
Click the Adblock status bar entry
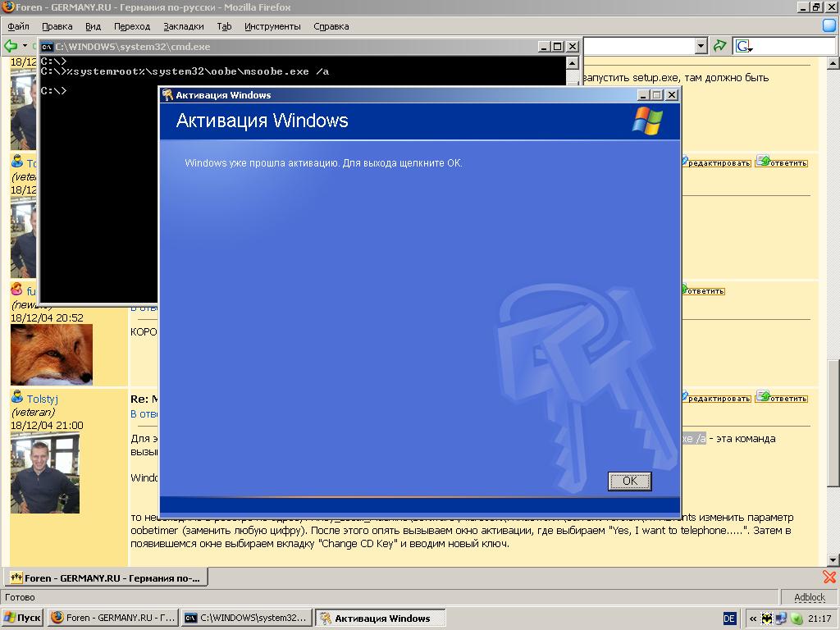point(809,597)
